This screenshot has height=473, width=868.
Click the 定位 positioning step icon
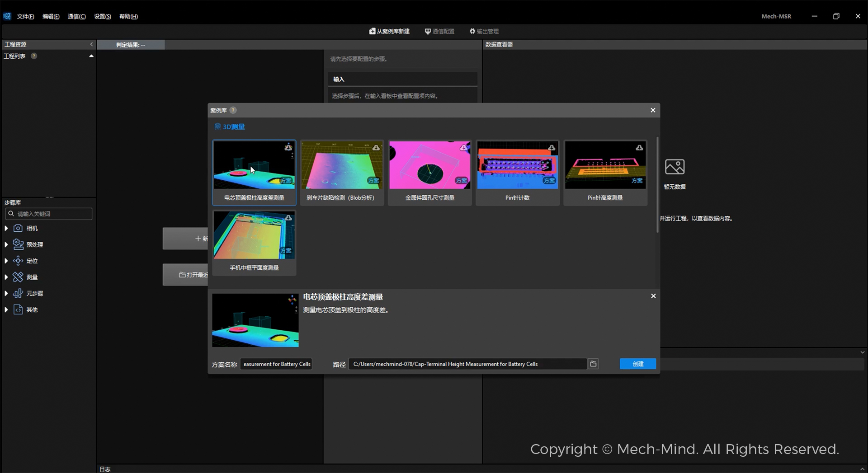[18, 261]
